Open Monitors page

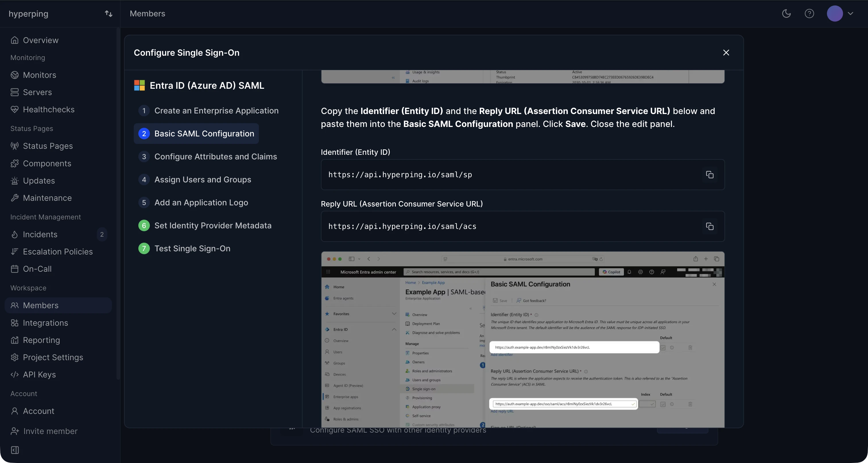tap(39, 75)
